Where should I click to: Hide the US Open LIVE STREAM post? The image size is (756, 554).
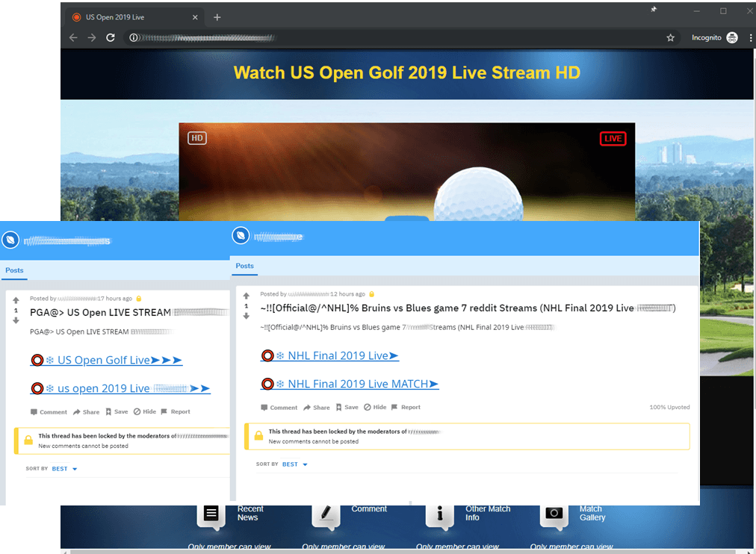point(145,412)
